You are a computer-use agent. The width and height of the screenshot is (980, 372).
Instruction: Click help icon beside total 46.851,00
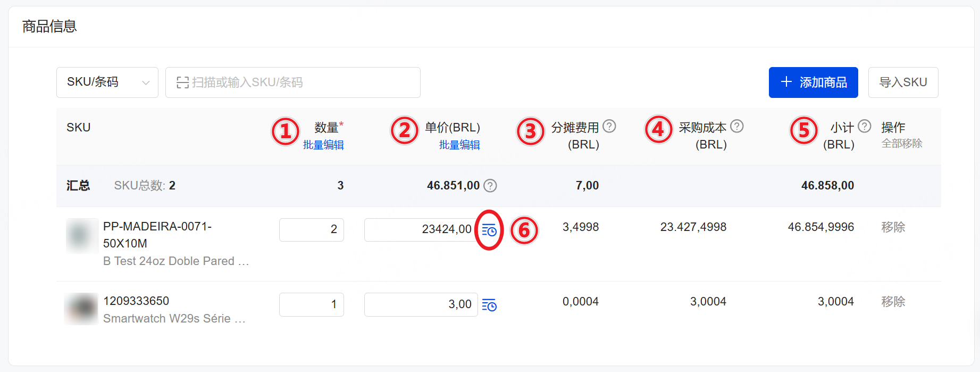click(490, 186)
